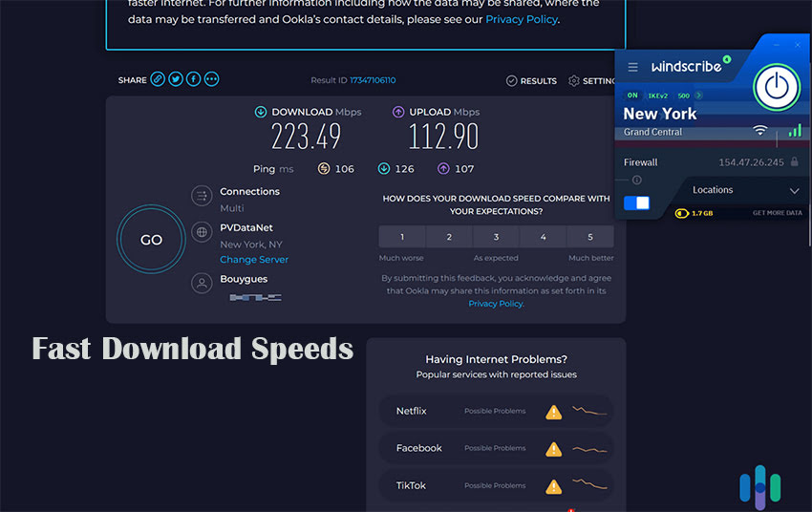Image resolution: width=812 pixels, height=512 pixels.
Task: Rate download speed 1 much worse
Action: [x=402, y=237]
